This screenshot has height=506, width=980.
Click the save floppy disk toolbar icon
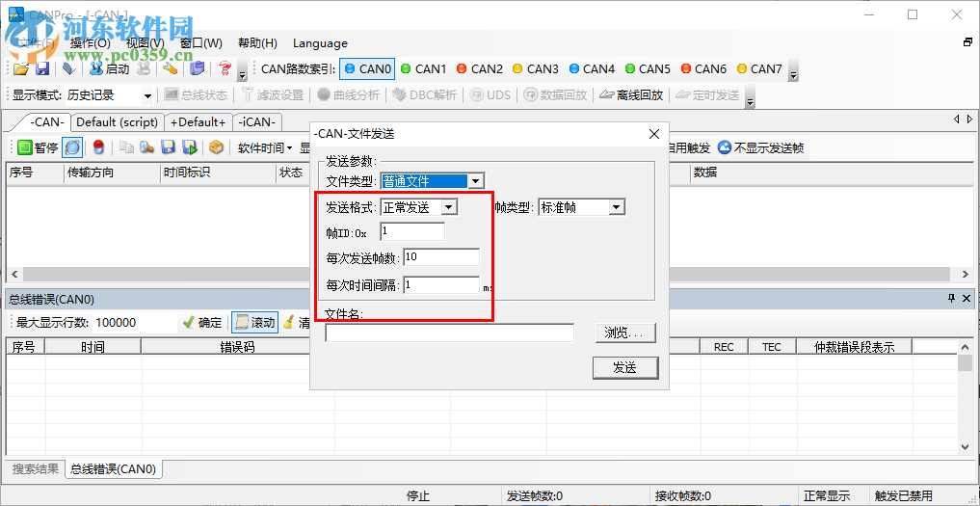coord(41,68)
